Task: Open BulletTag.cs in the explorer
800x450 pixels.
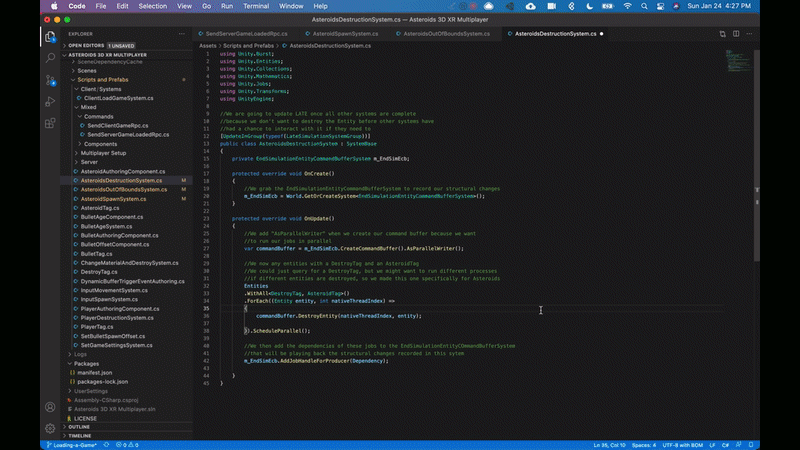Action: pos(98,254)
